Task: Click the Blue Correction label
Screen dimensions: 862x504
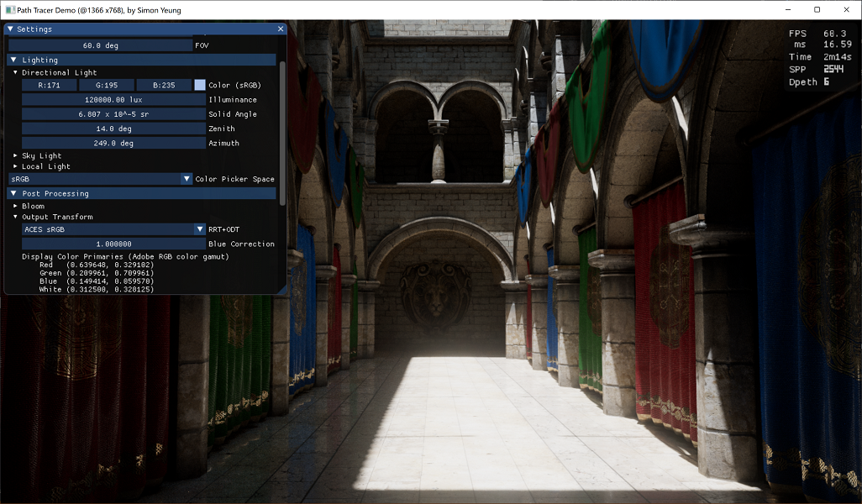Action: pyautogui.click(x=241, y=244)
